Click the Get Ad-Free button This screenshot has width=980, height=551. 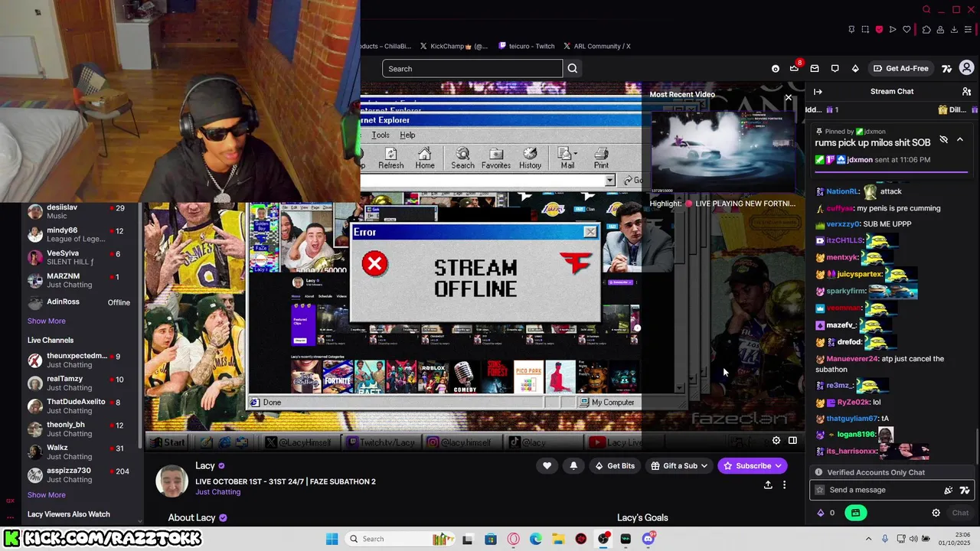pos(901,68)
